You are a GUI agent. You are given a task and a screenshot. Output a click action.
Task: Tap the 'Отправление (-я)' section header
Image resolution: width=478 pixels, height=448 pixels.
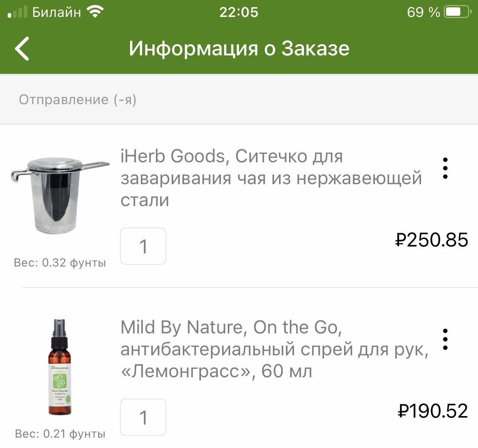pyautogui.click(x=78, y=100)
